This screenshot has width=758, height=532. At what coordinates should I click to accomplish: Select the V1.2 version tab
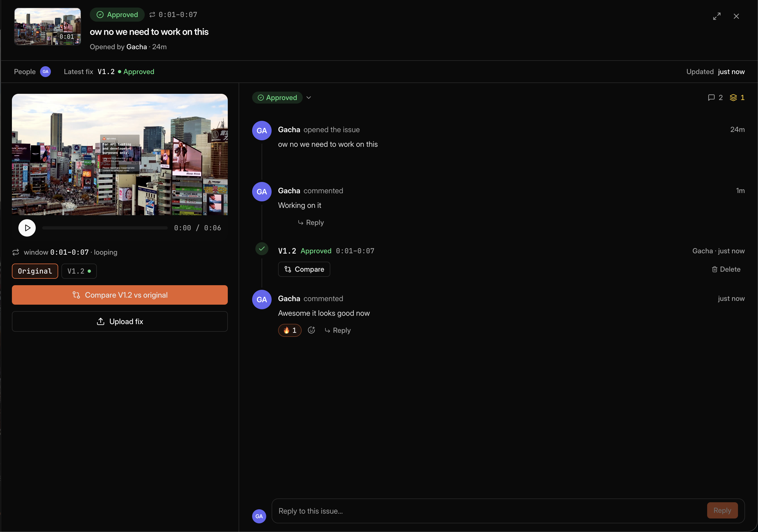[x=79, y=271]
